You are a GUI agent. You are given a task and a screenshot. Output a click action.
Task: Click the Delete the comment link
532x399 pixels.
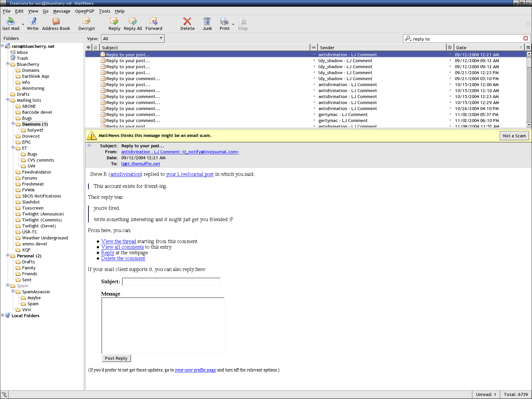point(123,258)
